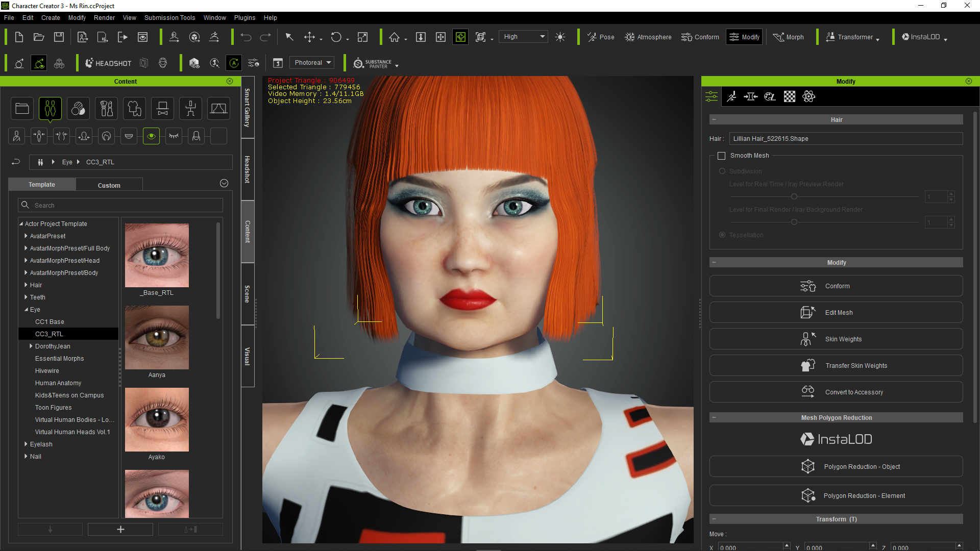The width and height of the screenshot is (980, 551).
Task: Toggle the highlighted eye-preview icon on second toolbar
Action: [39, 63]
